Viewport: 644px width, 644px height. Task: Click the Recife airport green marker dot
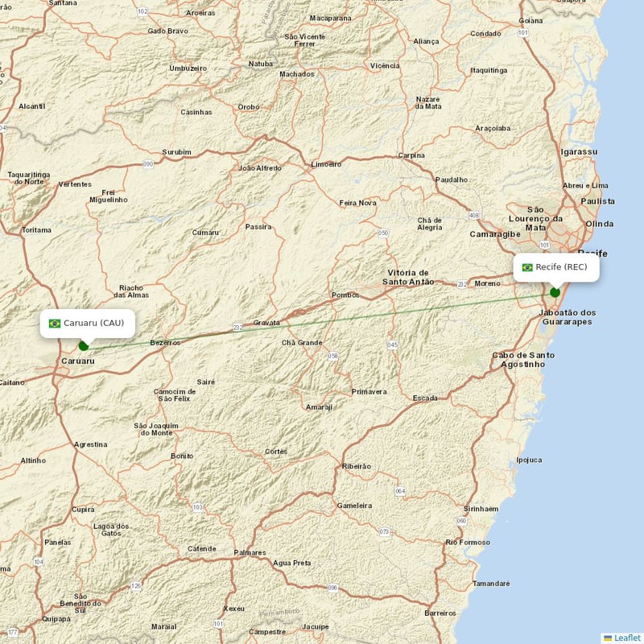[x=555, y=292]
